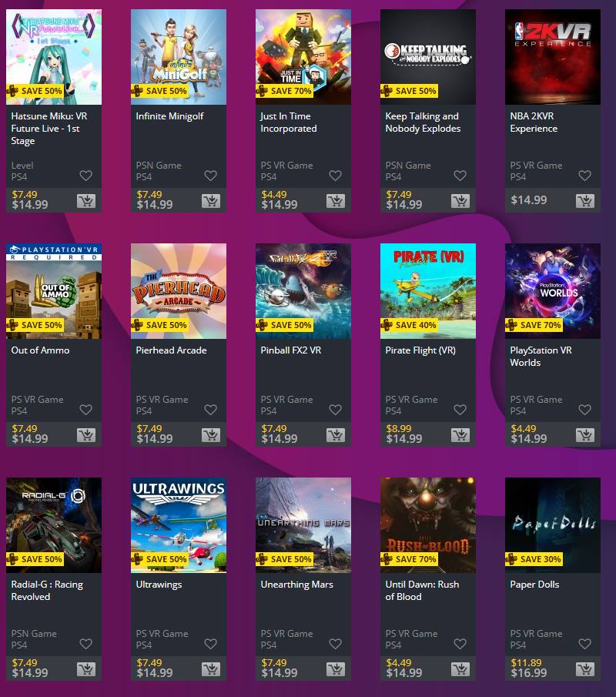Add NBA 2KVR Experience to cart

tap(585, 201)
